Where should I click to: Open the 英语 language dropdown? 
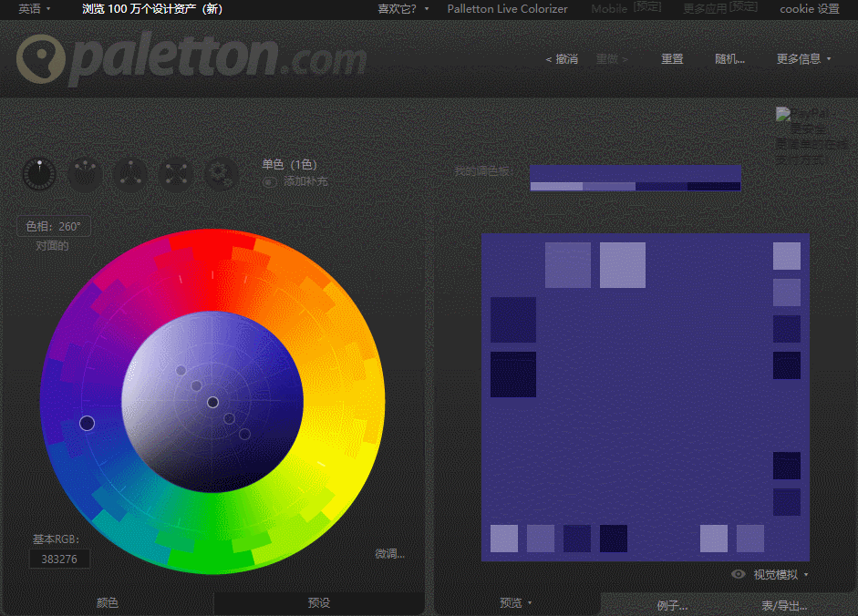coord(34,9)
